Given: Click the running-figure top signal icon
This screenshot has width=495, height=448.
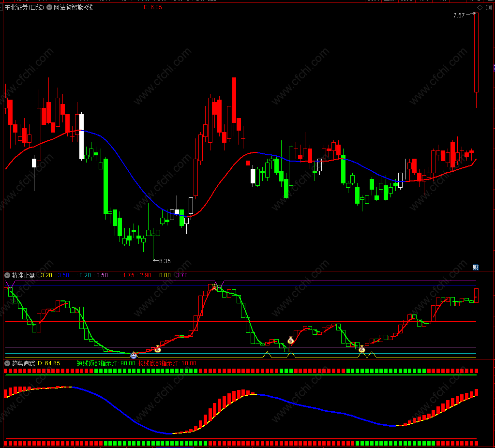Looking at the screenshot, I should pos(215,287).
